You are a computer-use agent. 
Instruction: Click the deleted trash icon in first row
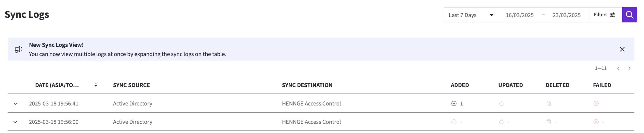pyautogui.click(x=548, y=103)
